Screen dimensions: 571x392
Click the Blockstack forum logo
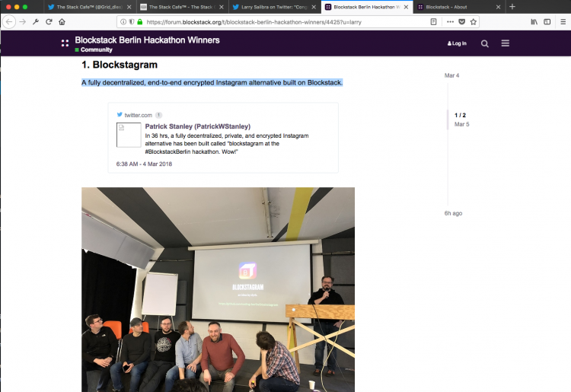tap(65, 43)
